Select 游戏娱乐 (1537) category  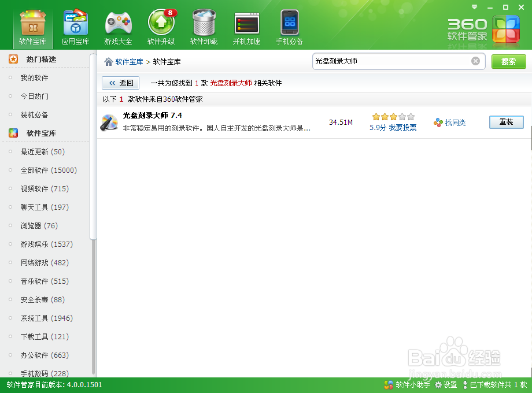(x=46, y=244)
